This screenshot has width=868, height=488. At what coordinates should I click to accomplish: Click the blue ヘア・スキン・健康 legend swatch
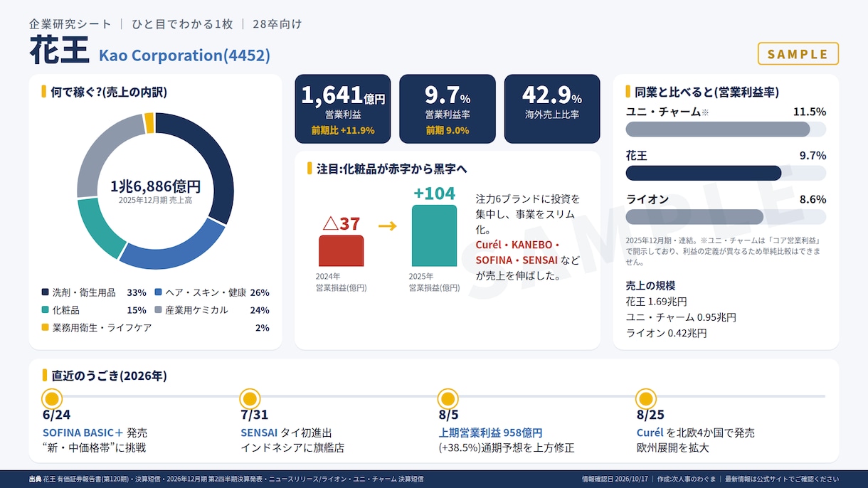158,292
